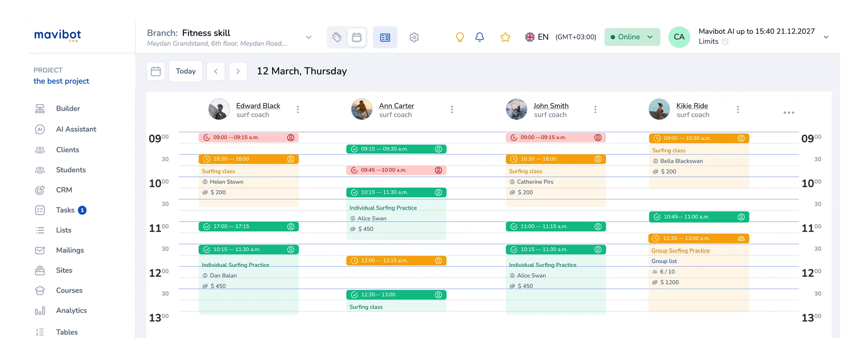Open Lists in the sidebar
The image size is (868, 338).
point(63,230)
